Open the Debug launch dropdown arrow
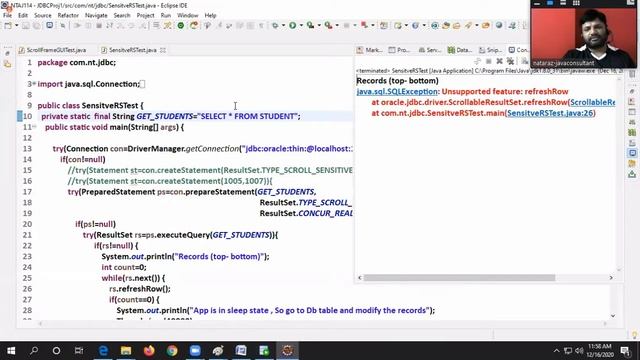This screenshot has width=640, height=360. tap(283, 25)
